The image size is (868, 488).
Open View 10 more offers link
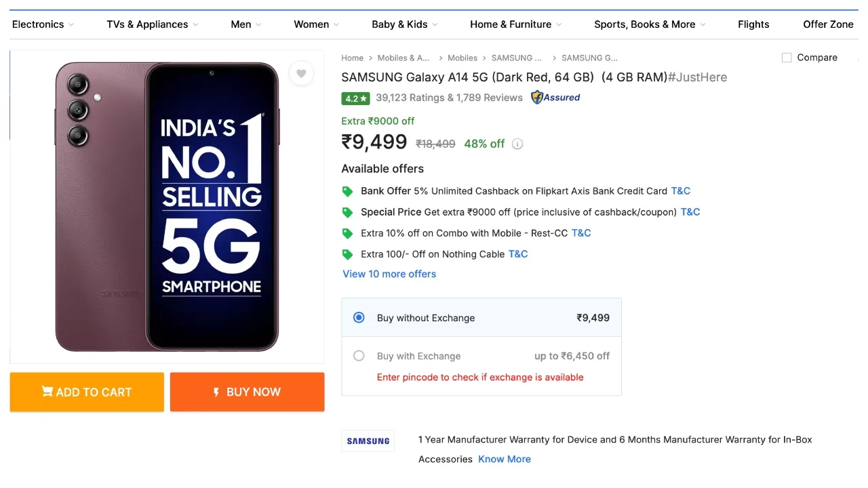389,274
